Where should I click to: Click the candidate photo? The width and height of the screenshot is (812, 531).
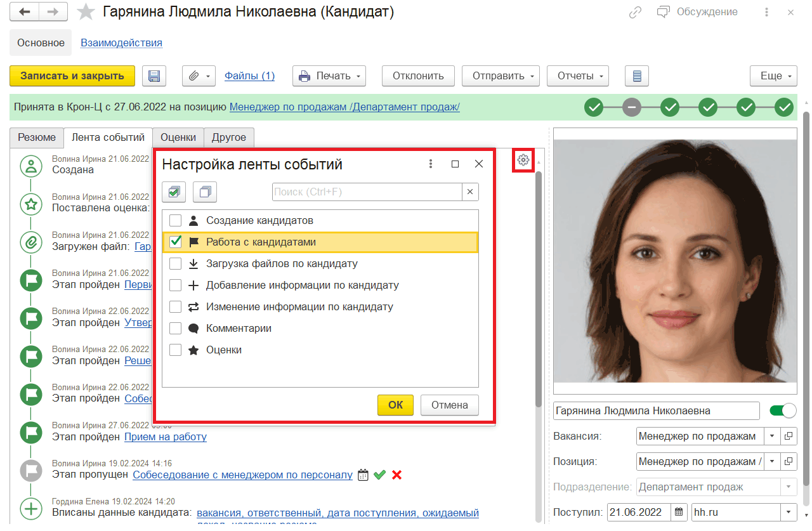tap(675, 261)
